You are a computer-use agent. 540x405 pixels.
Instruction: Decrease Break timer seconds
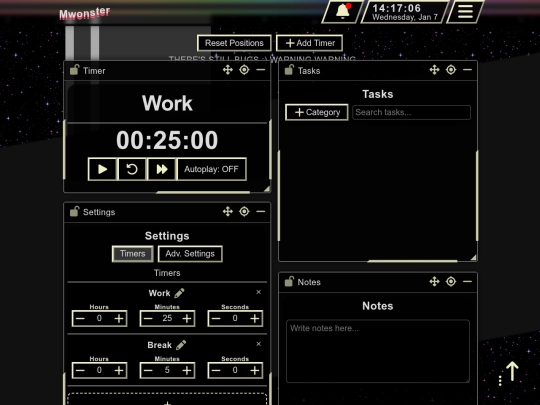(x=216, y=371)
